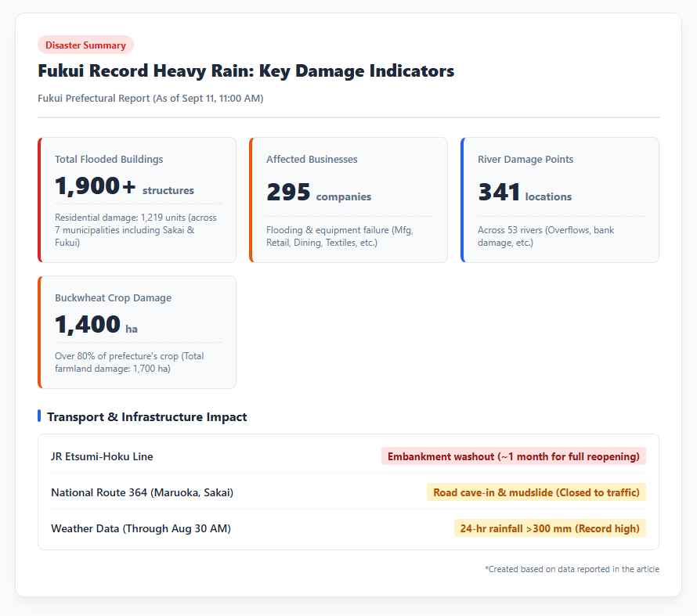This screenshot has width=697, height=616.
Task: Click the "Embankment washout" status tag
Action: point(514,456)
